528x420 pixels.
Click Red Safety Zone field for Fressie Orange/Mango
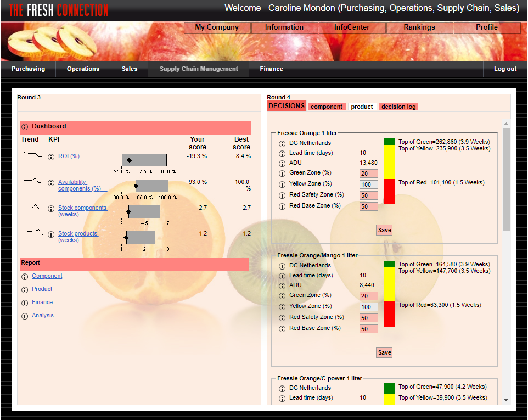click(x=369, y=318)
